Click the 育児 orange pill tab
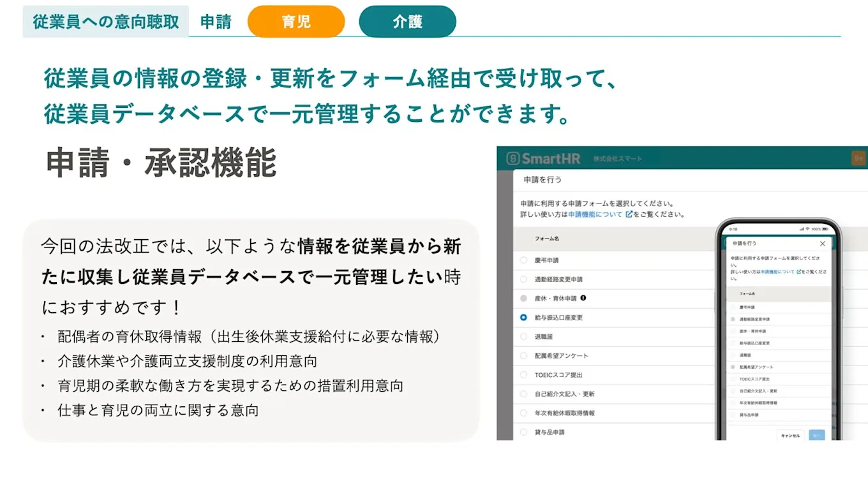This screenshot has width=868, height=488. pos(296,22)
